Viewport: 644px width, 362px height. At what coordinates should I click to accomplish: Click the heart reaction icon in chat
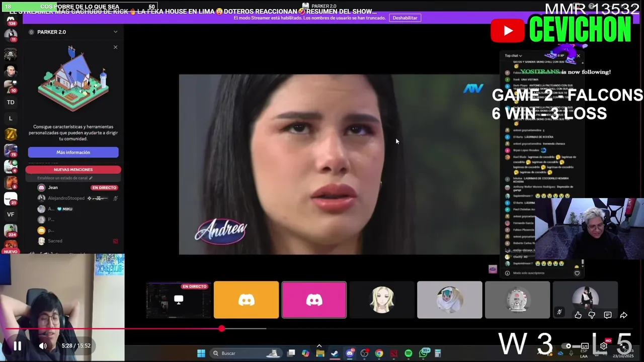[x=577, y=273]
